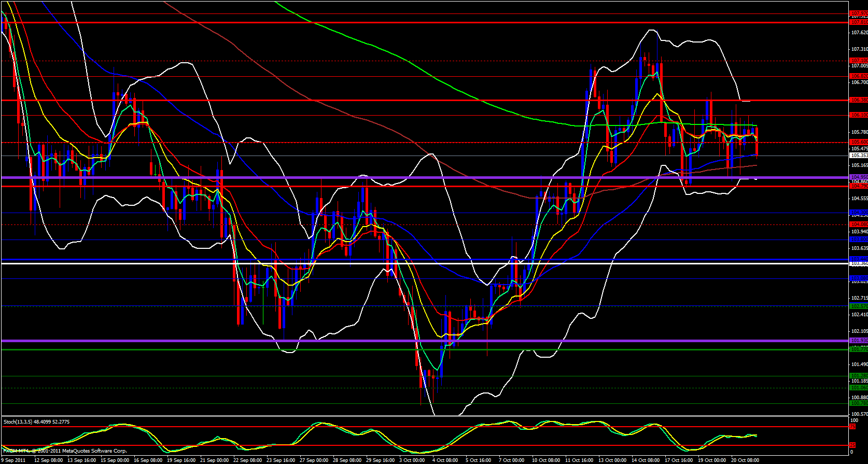
Task: Click the 3 Oct 00:00 time axis label
Action: 412,460
